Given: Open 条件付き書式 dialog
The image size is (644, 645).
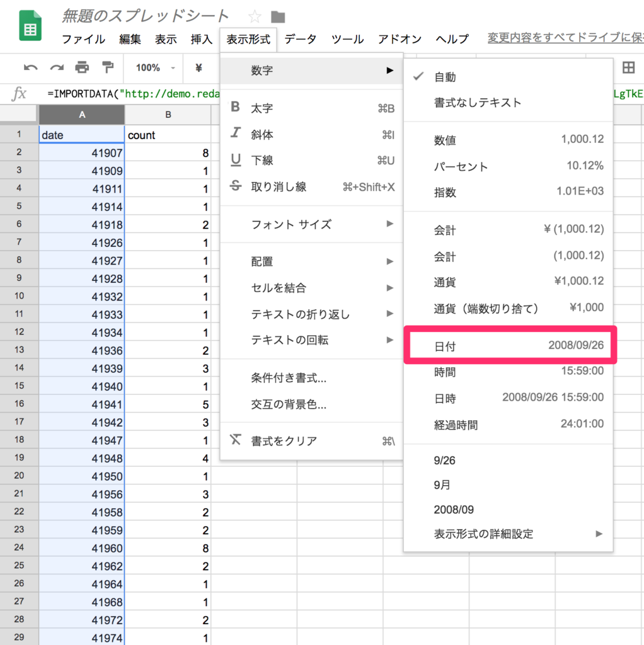Looking at the screenshot, I should point(311,378).
